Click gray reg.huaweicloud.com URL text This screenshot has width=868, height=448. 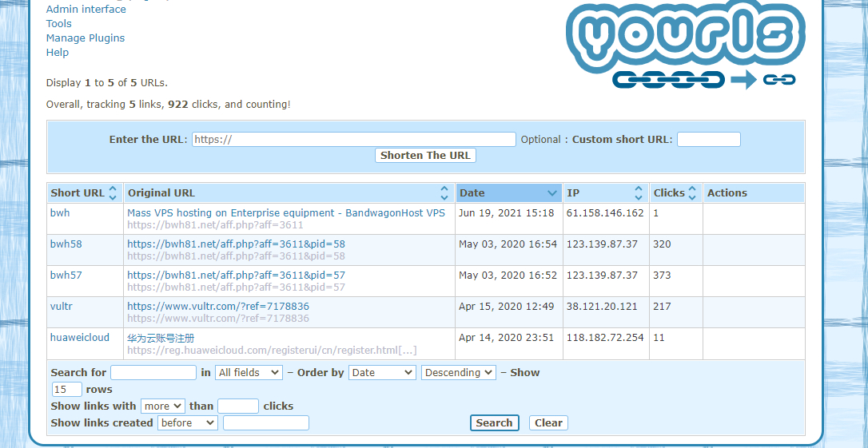pos(272,350)
